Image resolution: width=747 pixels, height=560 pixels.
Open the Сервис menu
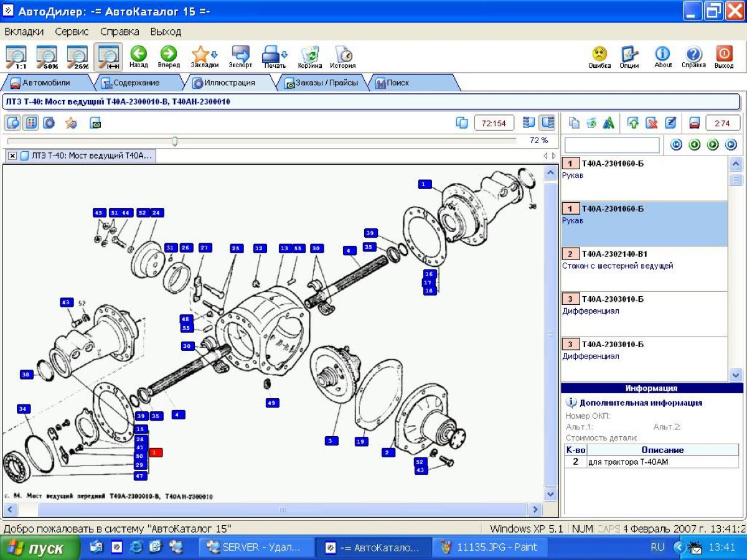[72, 31]
